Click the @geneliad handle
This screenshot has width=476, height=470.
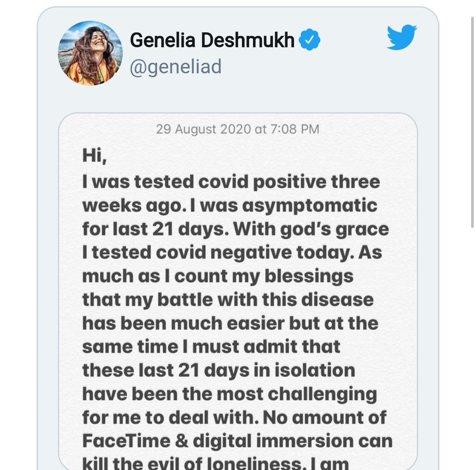175,67
